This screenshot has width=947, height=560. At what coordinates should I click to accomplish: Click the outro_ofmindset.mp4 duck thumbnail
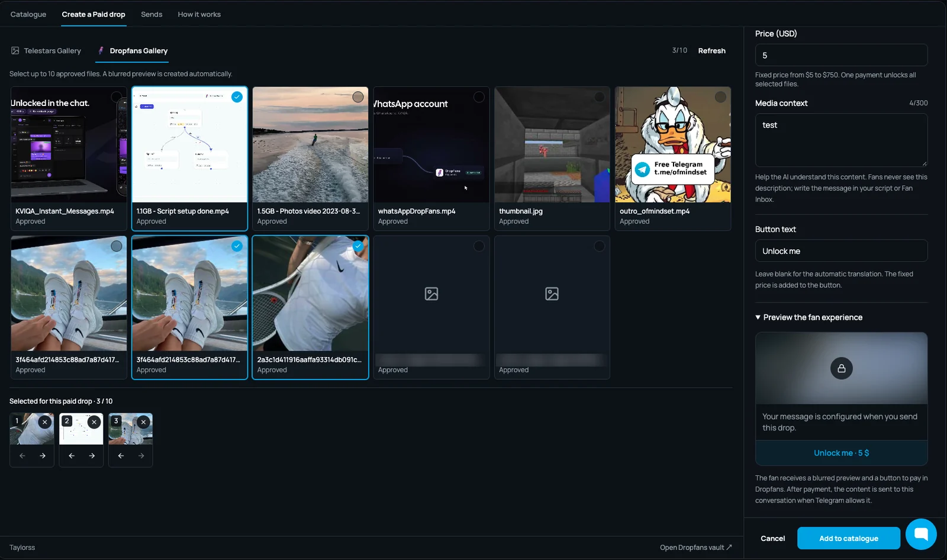(673, 145)
